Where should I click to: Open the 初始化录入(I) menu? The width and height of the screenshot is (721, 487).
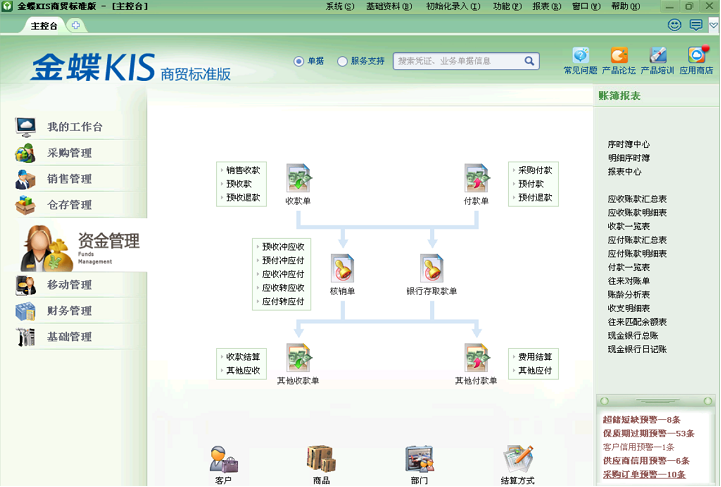[453, 6]
